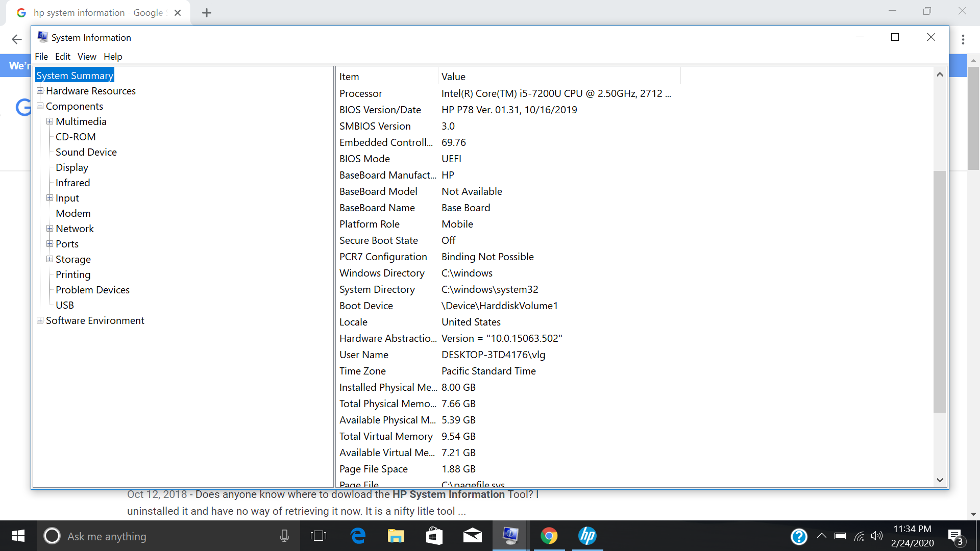Image resolution: width=980 pixels, height=551 pixels.
Task: Click the details pane vertical scrollbar thumb
Action: [940, 292]
